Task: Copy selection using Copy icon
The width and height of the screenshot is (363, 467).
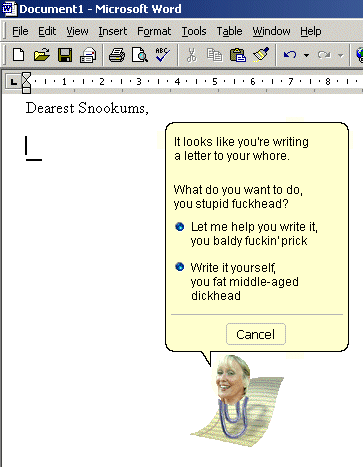Action: (214, 55)
